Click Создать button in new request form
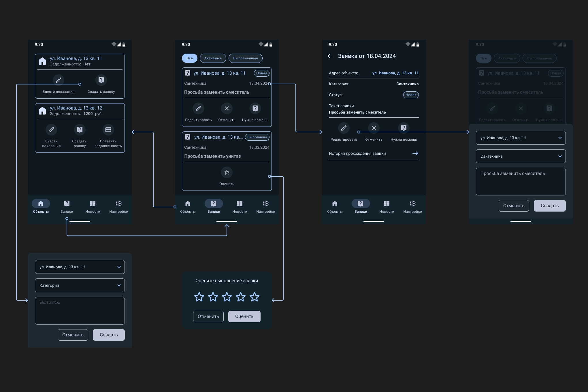This screenshot has width=588, height=392. coord(109,335)
